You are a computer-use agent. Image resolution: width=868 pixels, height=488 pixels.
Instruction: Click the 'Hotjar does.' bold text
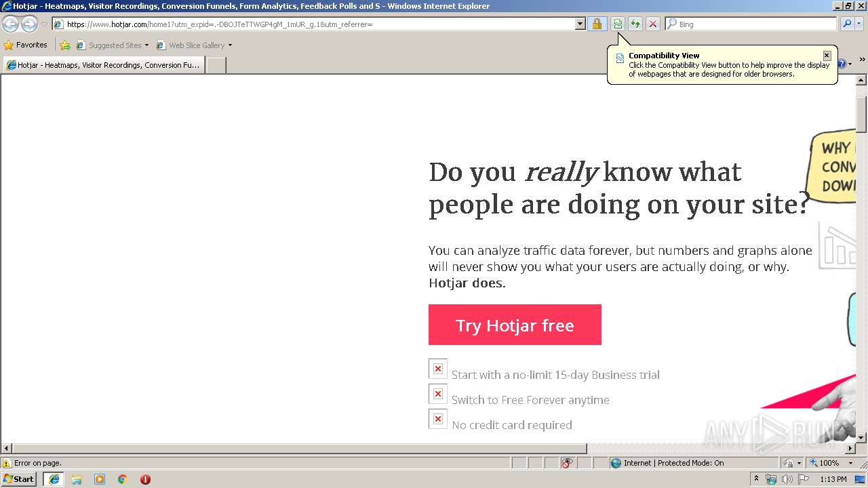click(x=467, y=283)
